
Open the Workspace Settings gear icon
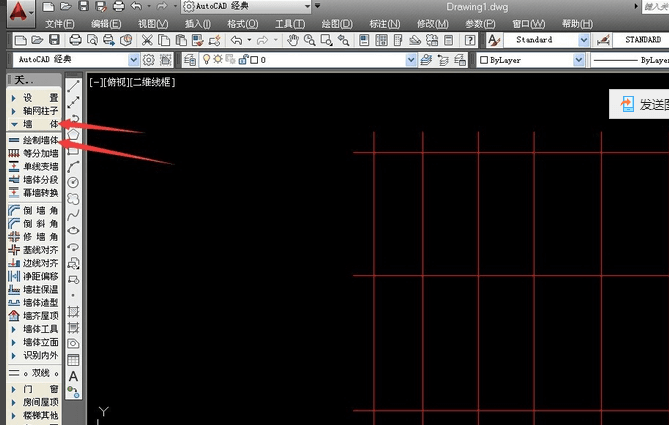[x=148, y=60]
